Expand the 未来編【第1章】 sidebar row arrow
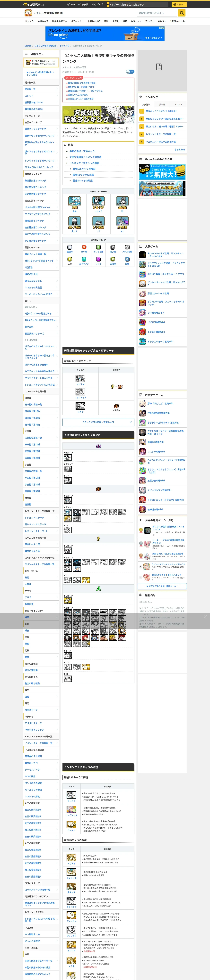Viewport: 210px width, 980px height. [x=57, y=444]
